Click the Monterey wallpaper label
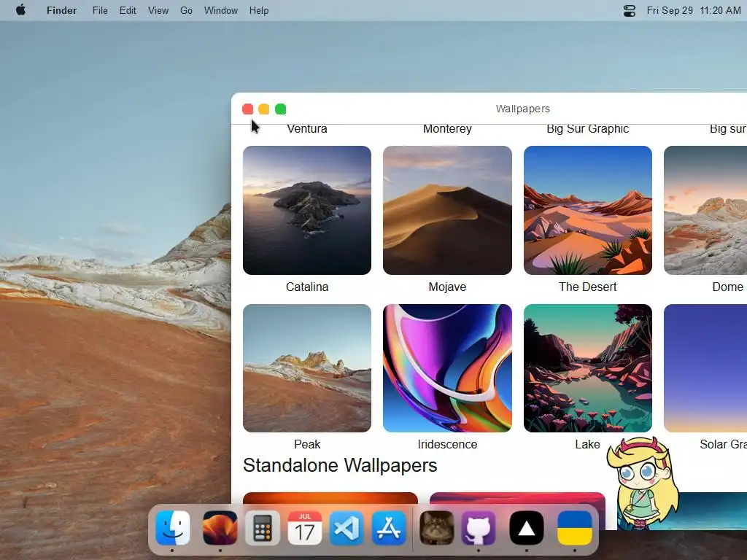The image size is (747, 560). (x=447, y=130)
